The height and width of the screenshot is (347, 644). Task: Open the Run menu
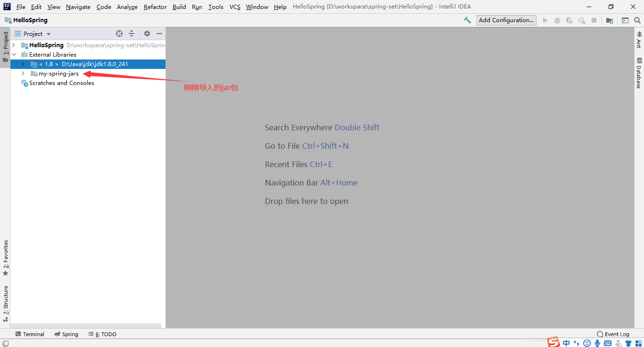(x=197, y=7)
